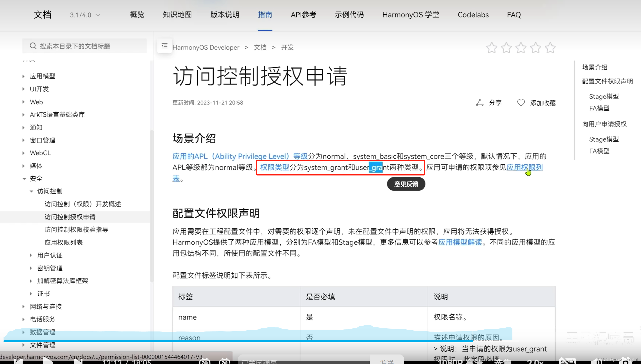Expand the 密钥管理 node

pos(31,268)
